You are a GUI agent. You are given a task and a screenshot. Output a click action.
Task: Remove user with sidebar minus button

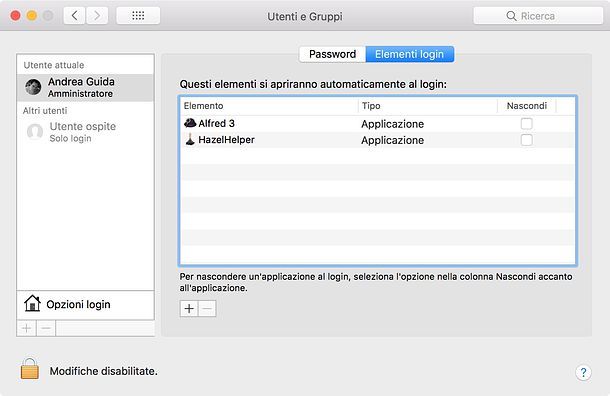46,328
